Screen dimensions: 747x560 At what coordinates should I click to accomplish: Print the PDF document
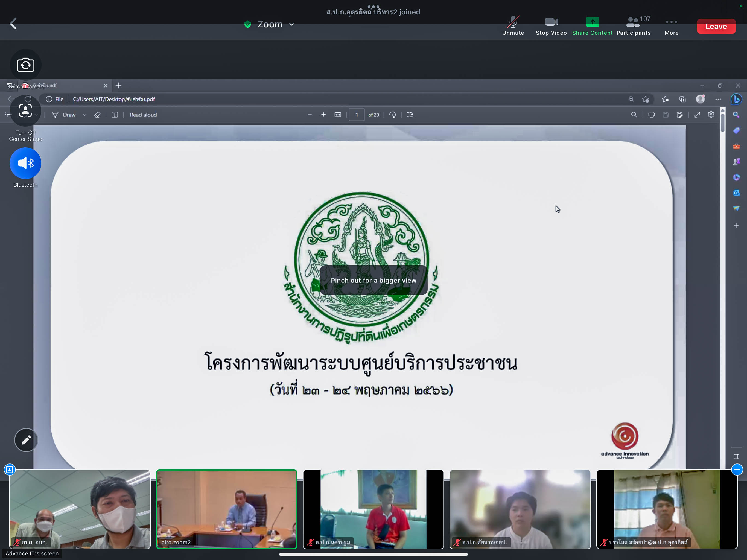pyautogui.click(x=651, y=115)
